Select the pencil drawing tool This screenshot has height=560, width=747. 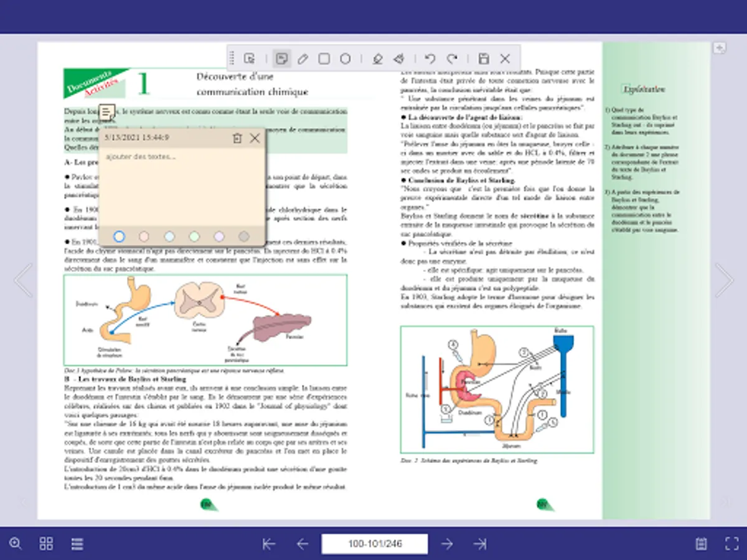click(x=303, y=59)
